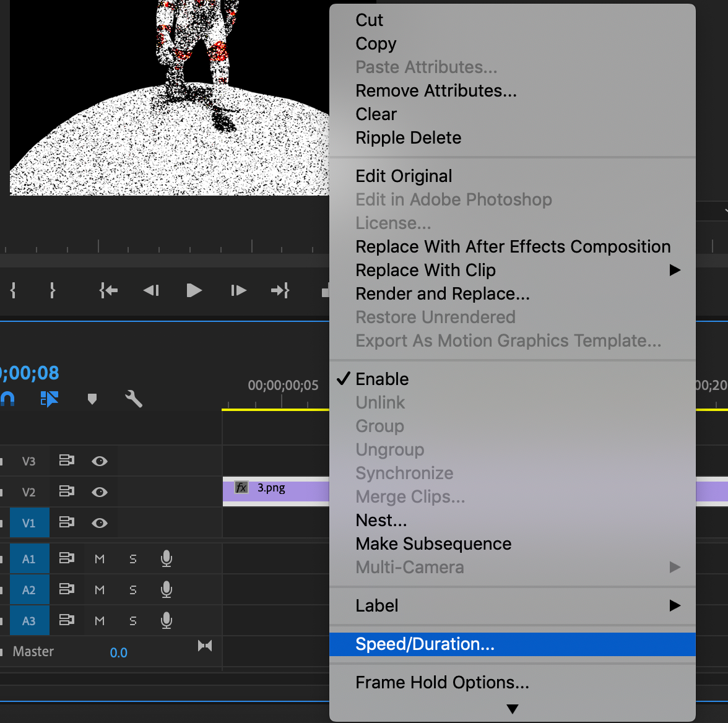Click the timeline ruler at 00;00;00;05
This screenshot has height=723, width=728.
[x=283, y=386]
